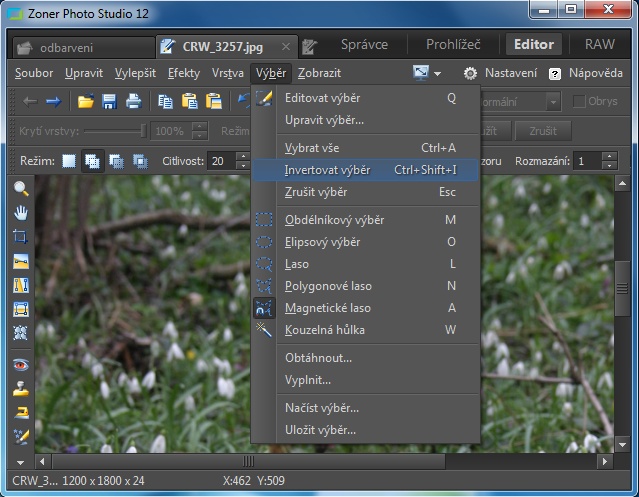Select the Iron smoothing tool
Image resolution: width=639 pixels, height=497 pixels.
tap(21, 413)
